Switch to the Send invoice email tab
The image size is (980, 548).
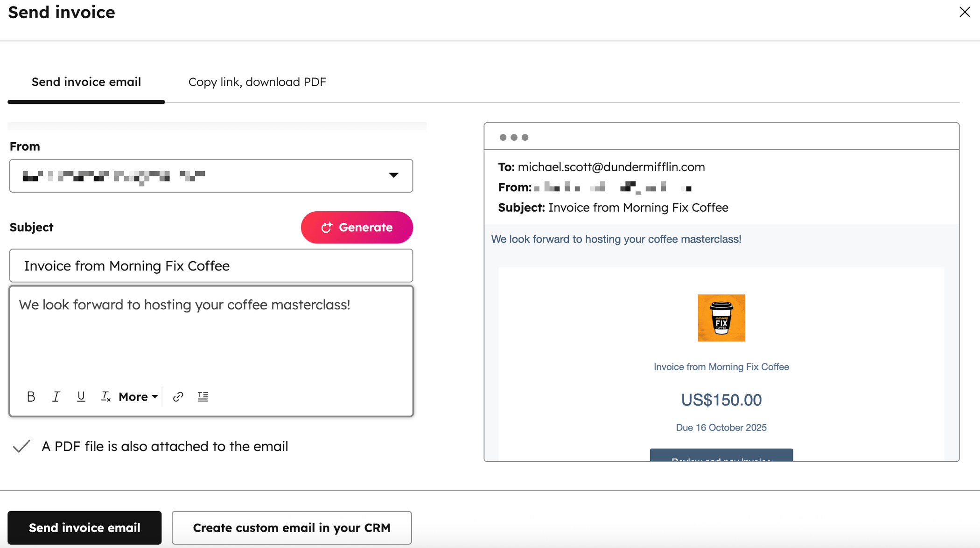pos(86,82)
